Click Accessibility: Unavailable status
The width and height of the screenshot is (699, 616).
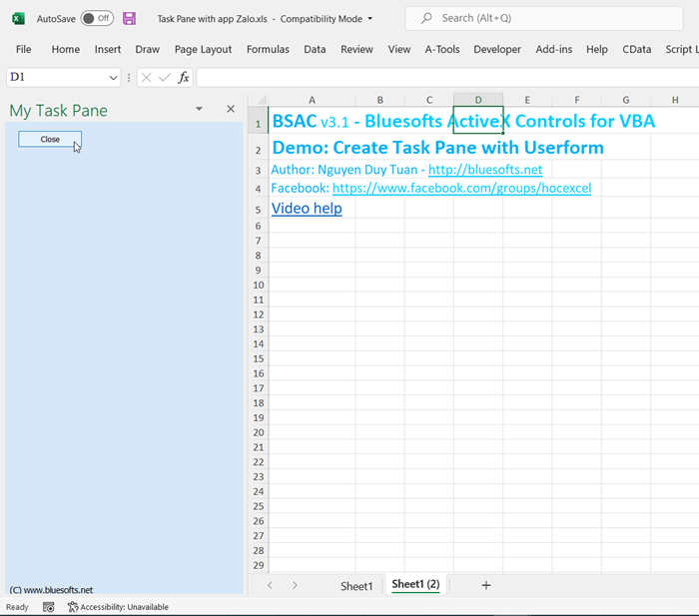[118, 607]
